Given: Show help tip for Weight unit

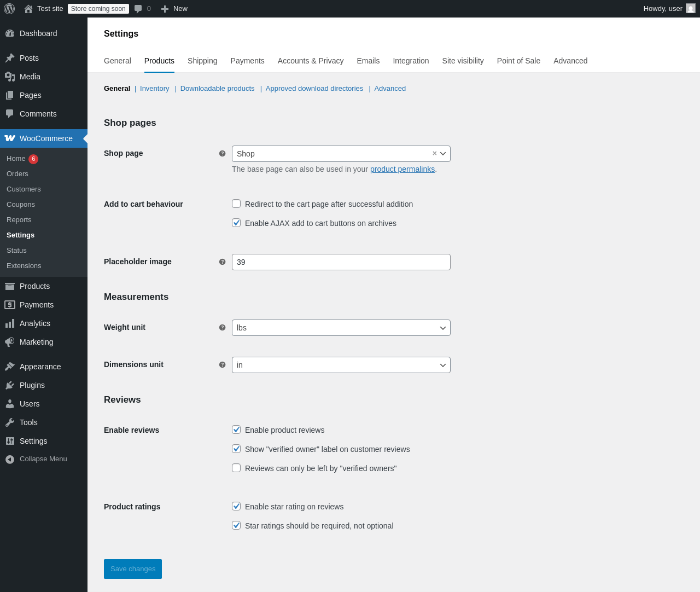Looking at the screenshot, I should click(223, 328).
